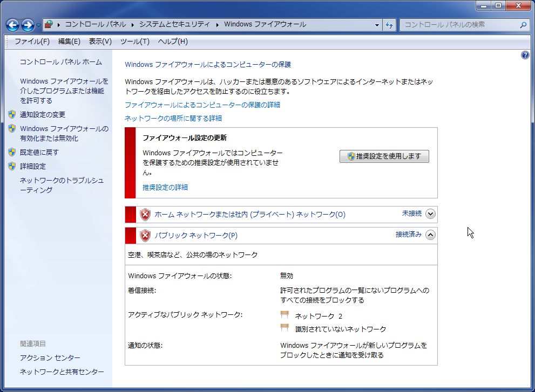Click the shield icon beside 既定値に戻す

12,152
